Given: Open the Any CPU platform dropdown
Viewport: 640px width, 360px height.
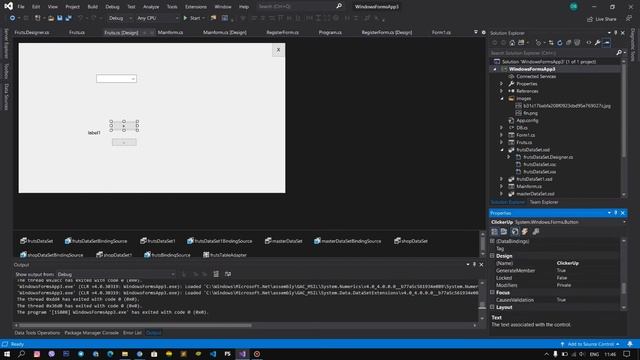Looking at the screenshot, I should (158, 18).
